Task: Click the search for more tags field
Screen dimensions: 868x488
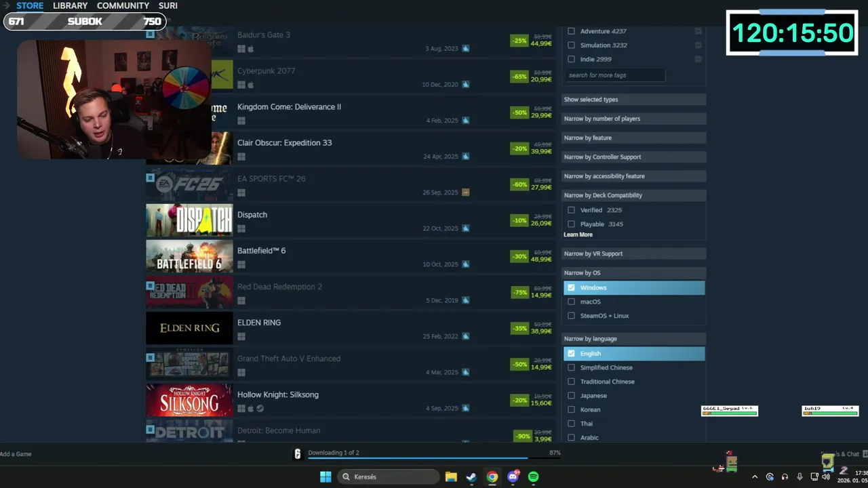Action: [615, 75]
